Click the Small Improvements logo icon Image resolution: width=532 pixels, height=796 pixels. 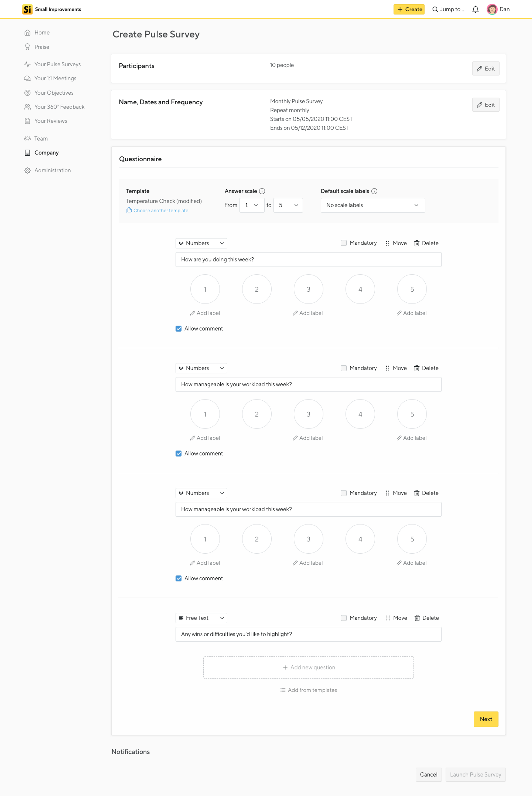[x=27, y=9]
